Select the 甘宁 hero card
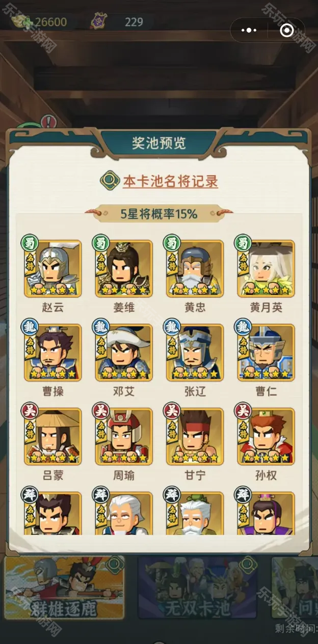The height and width of the screenshot is (644, 318). click(x=195, y=436)
